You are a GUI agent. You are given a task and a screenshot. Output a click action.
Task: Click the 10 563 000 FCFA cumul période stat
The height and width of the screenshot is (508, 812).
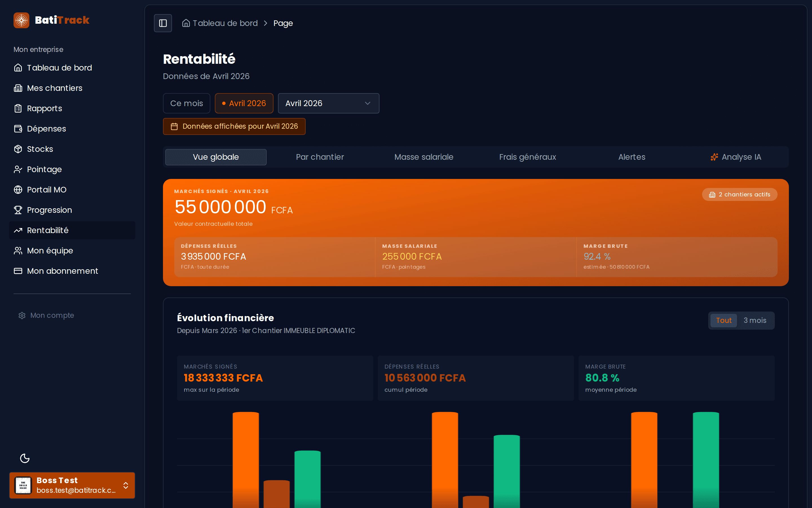click(476, 378)
